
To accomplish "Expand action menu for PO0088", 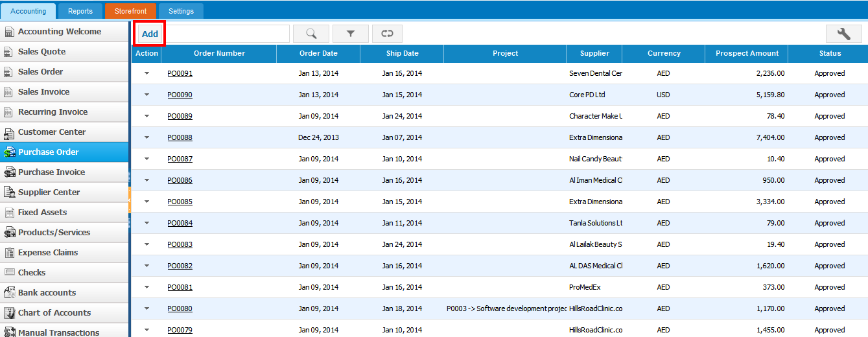I will (x=147, y=137).
